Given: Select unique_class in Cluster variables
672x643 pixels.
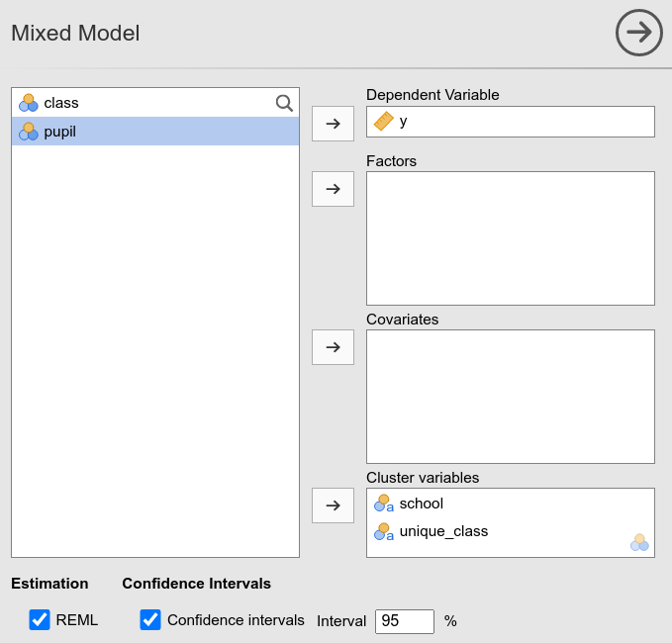Looking at the screenshot, I should click(x=511, y=531).
